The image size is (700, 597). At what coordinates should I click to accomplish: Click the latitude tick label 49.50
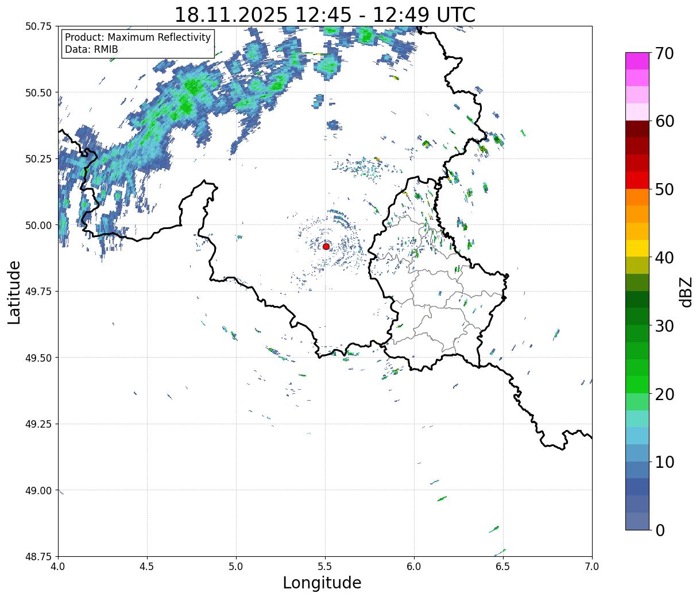click(x=38, y=358)
